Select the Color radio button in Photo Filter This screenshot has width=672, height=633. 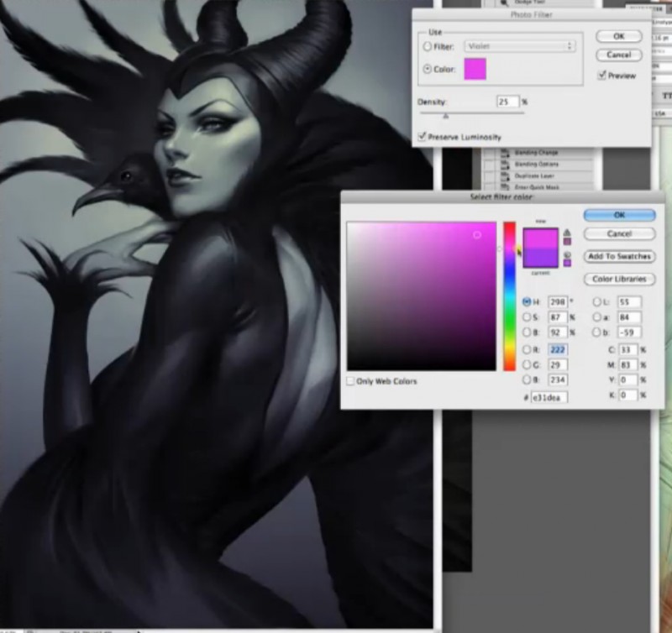(428, 69)
